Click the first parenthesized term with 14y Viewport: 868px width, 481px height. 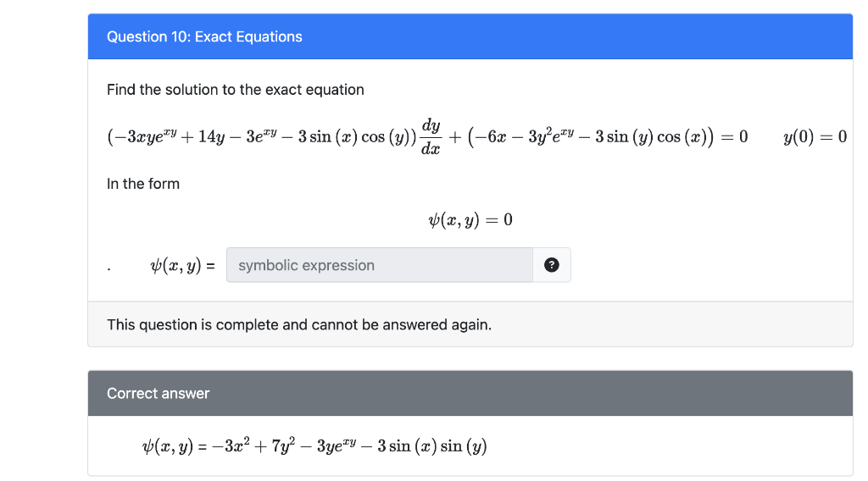click(261, 136)
